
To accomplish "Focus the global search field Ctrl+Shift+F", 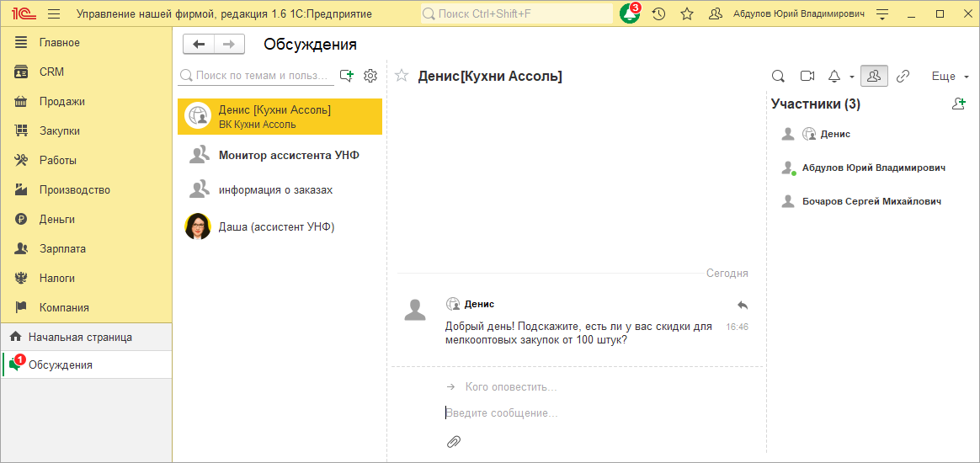I will tap(517, 13).
